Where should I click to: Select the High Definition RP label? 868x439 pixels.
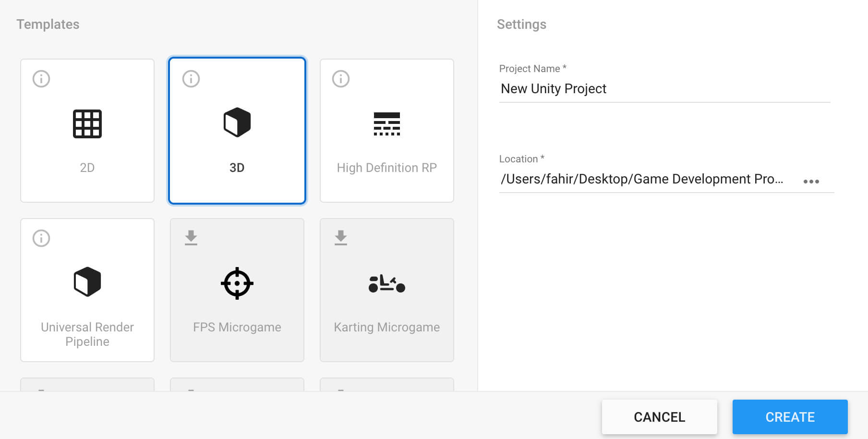(x=387, y=168)
